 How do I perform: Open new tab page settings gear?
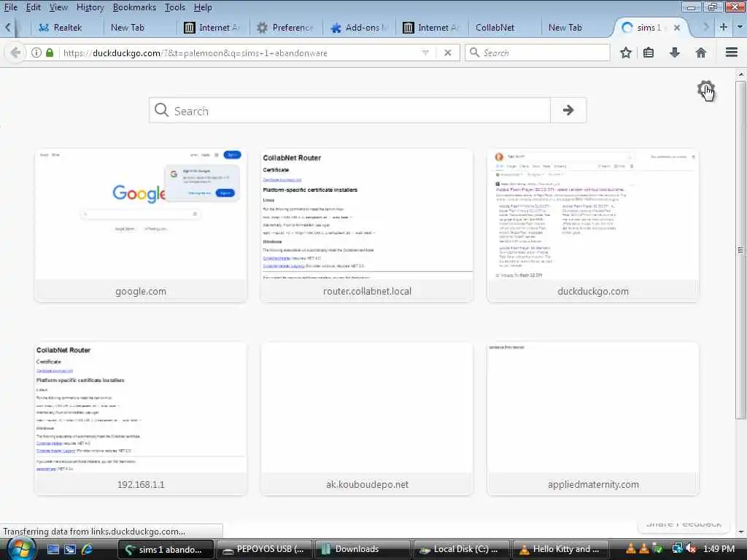pos(705,89)
